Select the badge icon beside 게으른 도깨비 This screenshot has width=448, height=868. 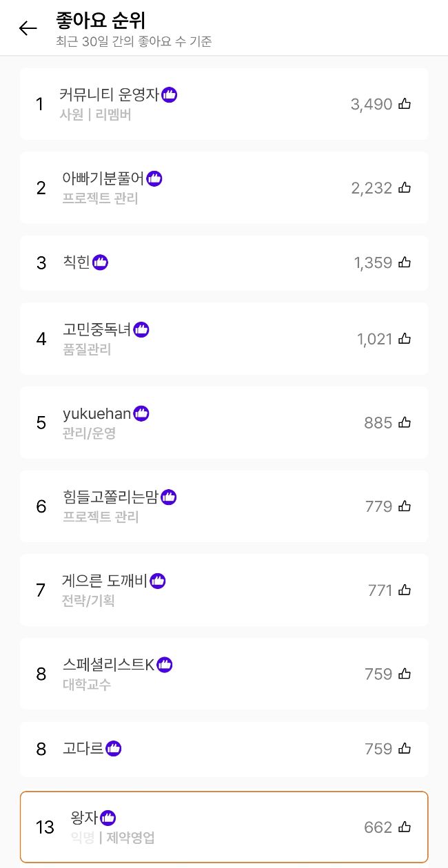[157, 581]
